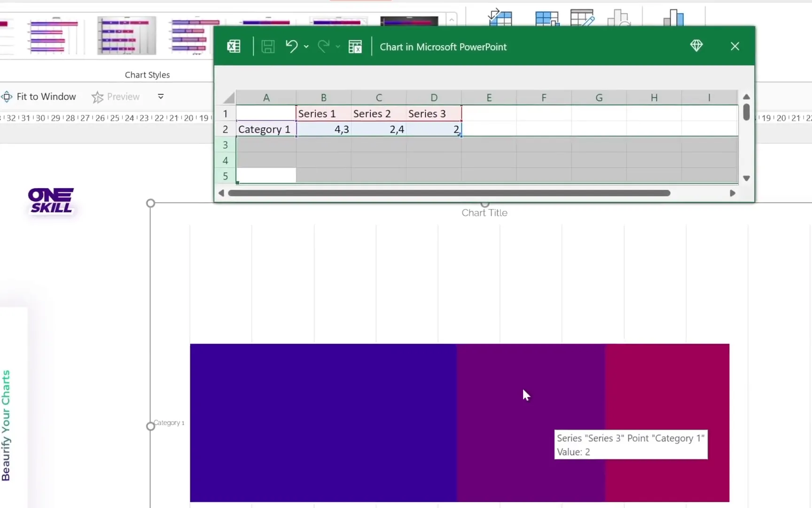Open the toolbar customize dropdown arrow
Viewport: 812px width, 508px height.
(161, 96)
